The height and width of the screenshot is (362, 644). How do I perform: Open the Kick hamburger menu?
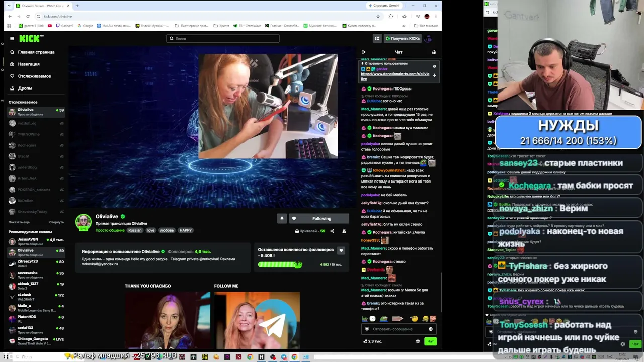click(x=12, y=39)
